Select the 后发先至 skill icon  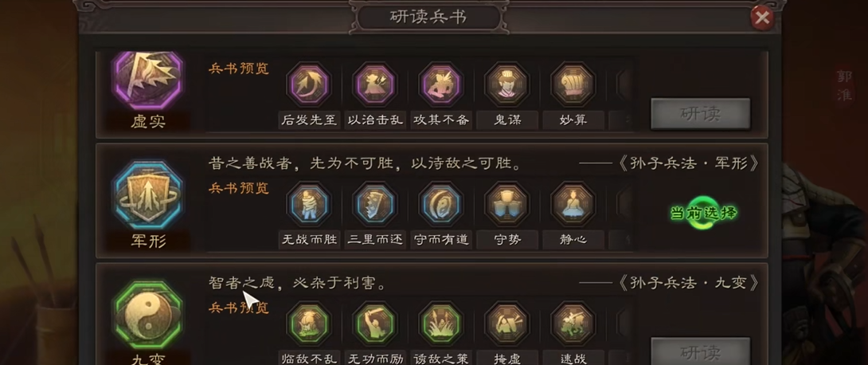pos(308,84)
